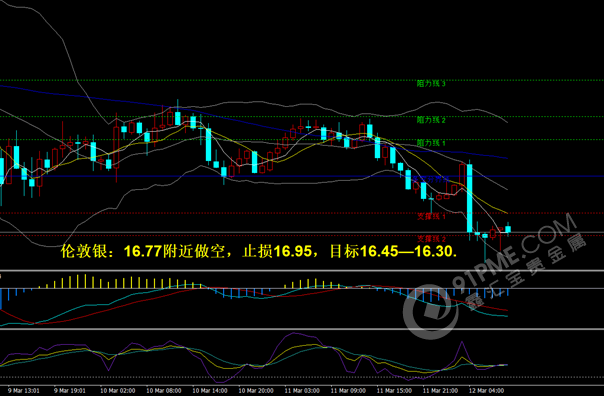Select the tall cyan candlestick on 12 Mar
Screen dimensions: 604x396
470,198
